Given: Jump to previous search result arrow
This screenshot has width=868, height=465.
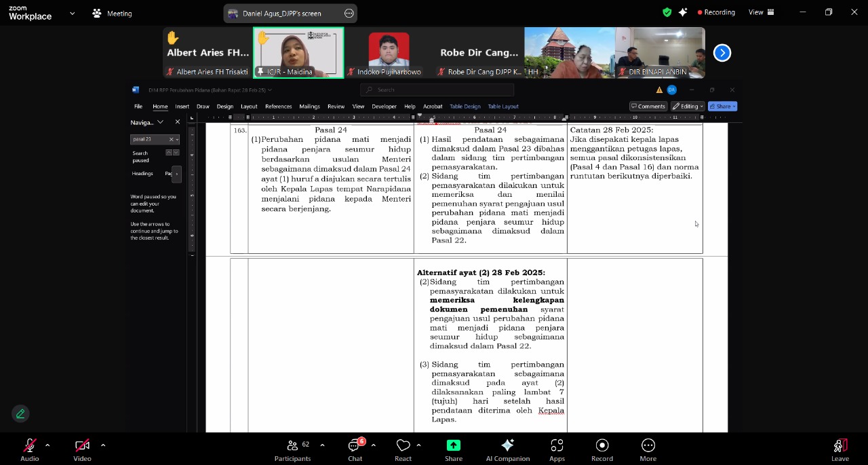Looking at the screenshot, I should click(x=169, y=153).
